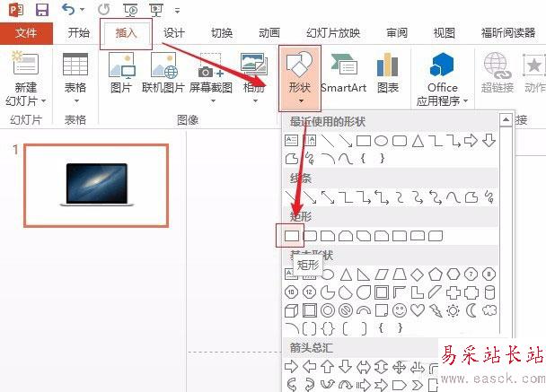Image resolution: width=546 pixels, height=392 pixels.
Task: Click the 图片 insert button
Action: (121, 74)
